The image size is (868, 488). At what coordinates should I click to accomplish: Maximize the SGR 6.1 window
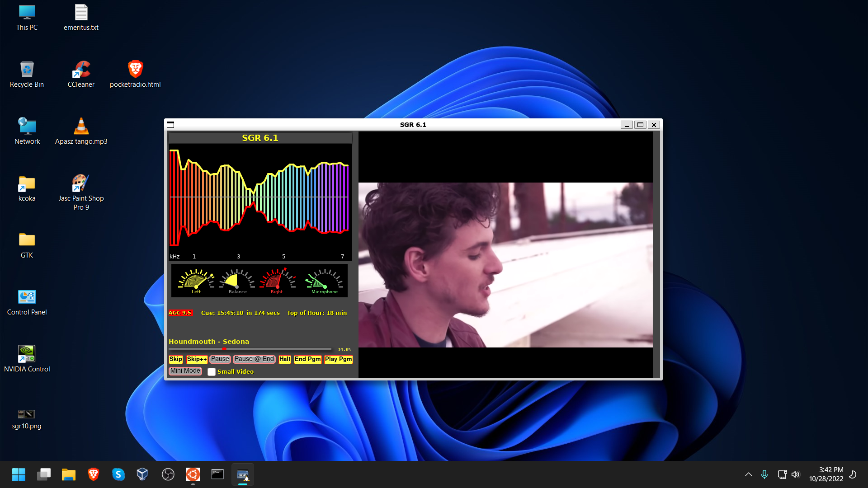pos(640,125)
